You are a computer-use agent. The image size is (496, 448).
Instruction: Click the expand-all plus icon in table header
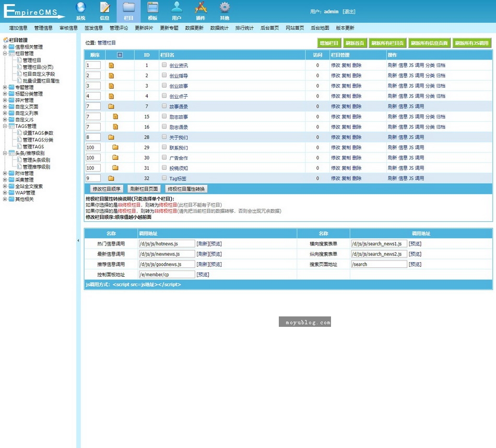tap(120, 55)
